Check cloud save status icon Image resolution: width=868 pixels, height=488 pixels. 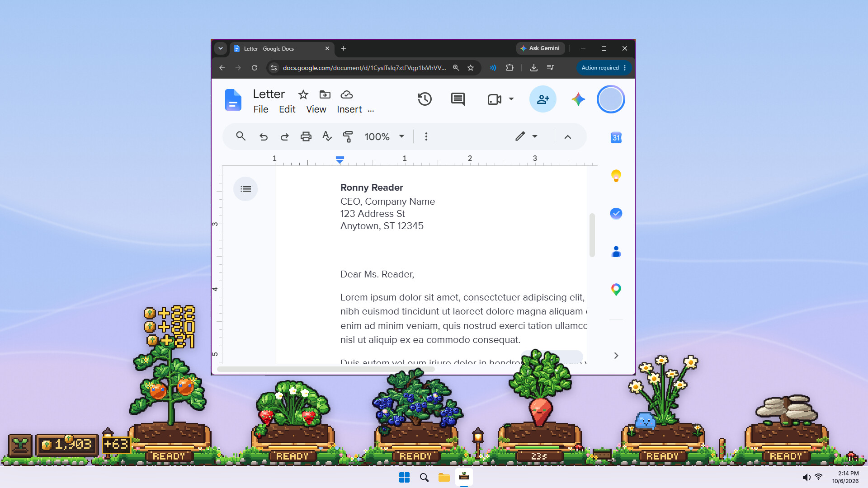coord(346,94)
